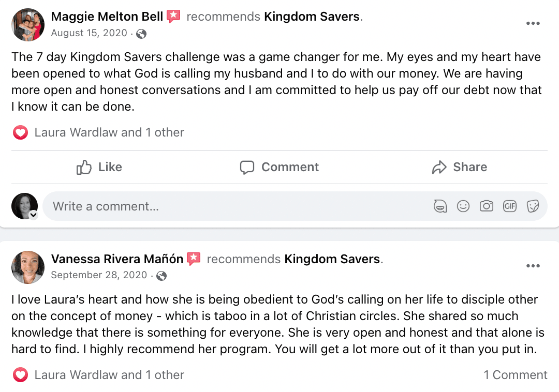
Task: Switch commenting identity via avatar dropdown
Action: coord(33,215)
